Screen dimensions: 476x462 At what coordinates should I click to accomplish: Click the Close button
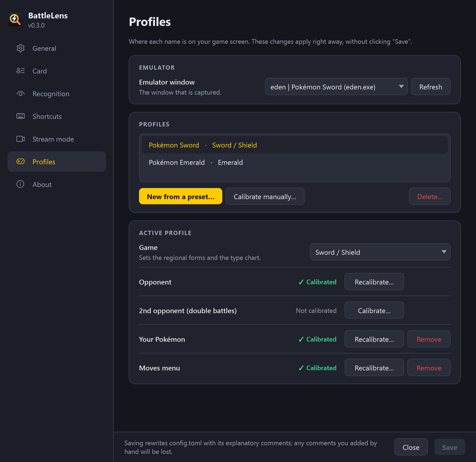[x=411, y=447]
